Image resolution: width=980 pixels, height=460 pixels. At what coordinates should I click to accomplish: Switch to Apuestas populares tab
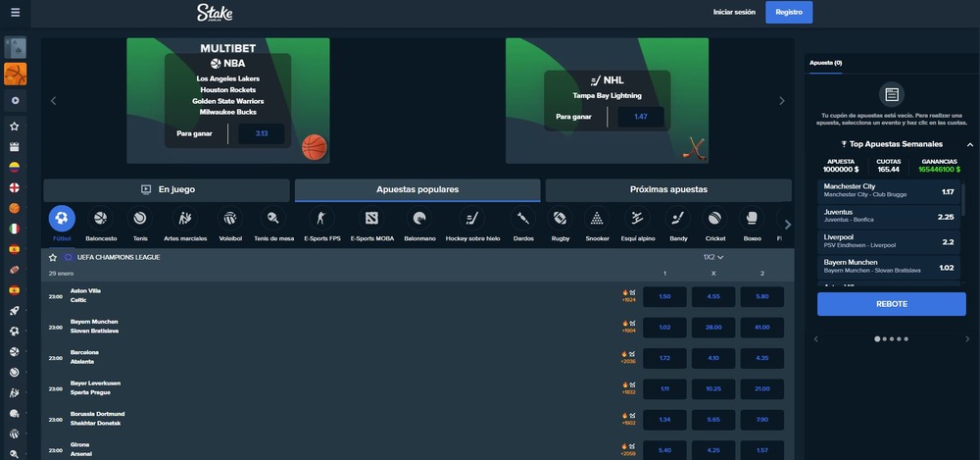coord(417,189)
